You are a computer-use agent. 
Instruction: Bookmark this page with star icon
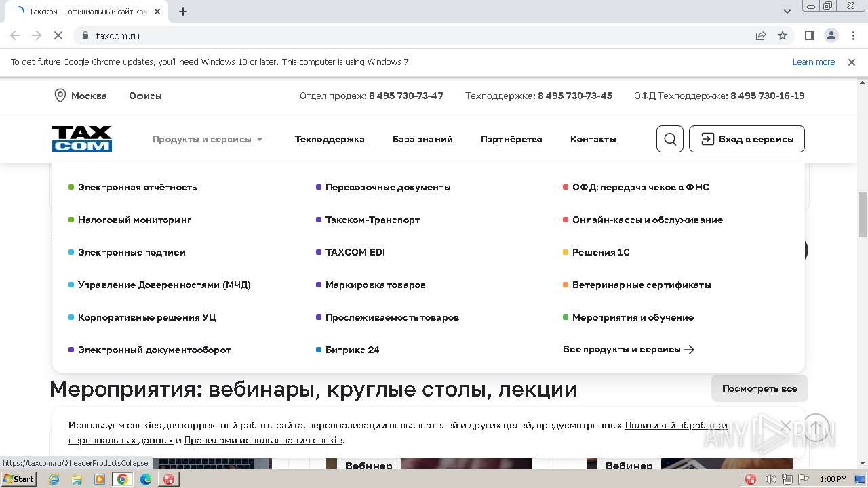click(783, 35)
